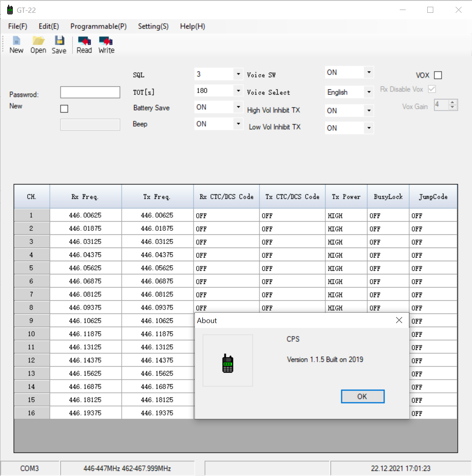Click Tx CTC/DCS Code column header
The width and height of the screenshot is (472, 476).
click(292, 197)
